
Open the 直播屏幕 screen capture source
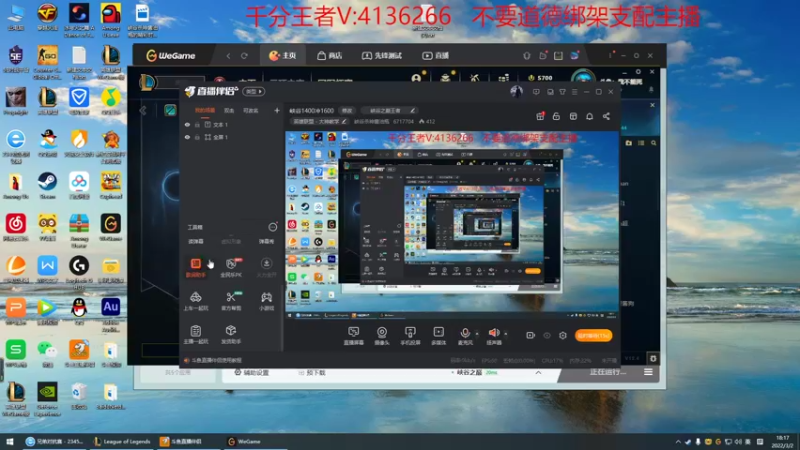pos(354,336)
